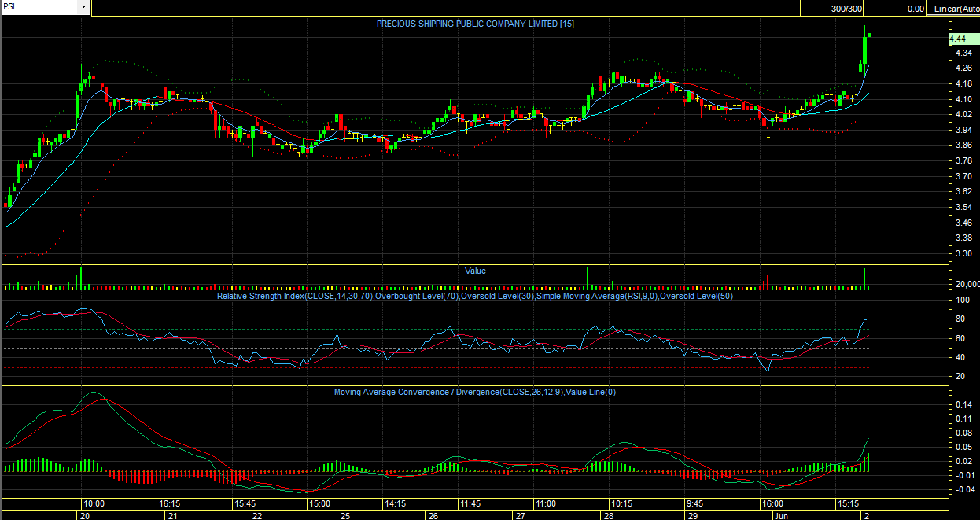Click date axis label 26

433,516
